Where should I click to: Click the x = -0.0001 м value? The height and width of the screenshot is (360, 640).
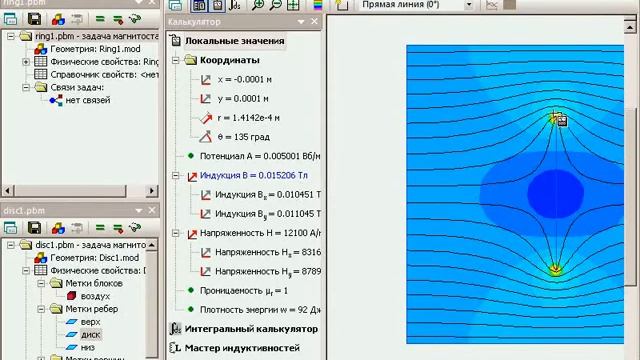click(244, 80)
